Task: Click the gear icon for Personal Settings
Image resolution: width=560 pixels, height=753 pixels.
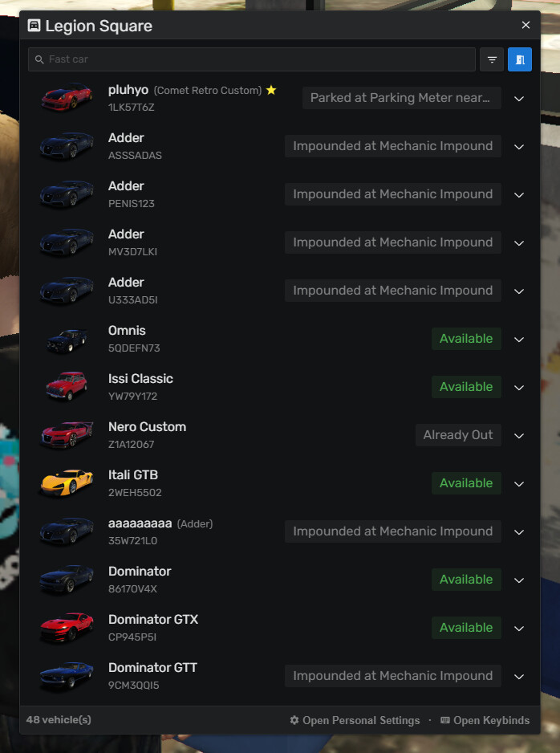Action: [294, 720]
